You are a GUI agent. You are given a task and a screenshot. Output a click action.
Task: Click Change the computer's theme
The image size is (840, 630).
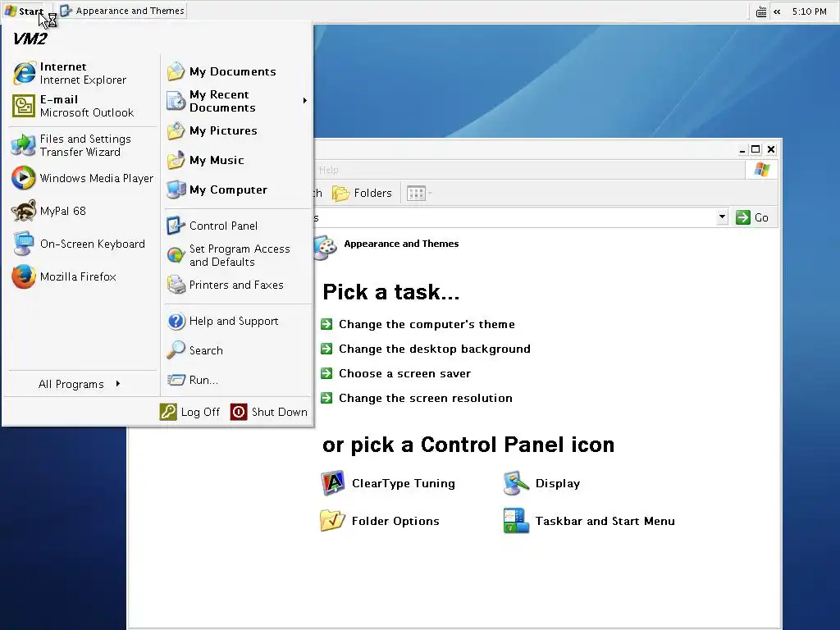coord(427,324)
